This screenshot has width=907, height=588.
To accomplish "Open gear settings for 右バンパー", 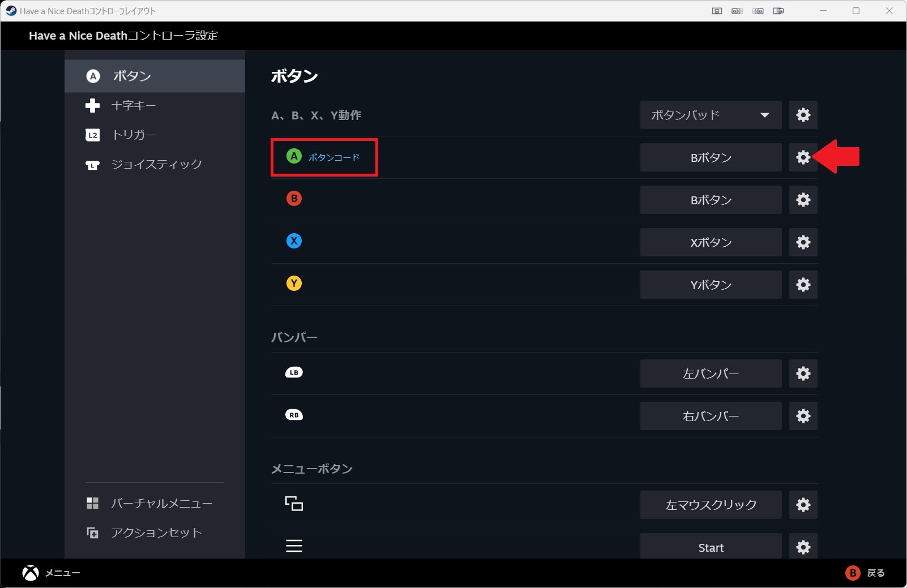I will tap(803, 416).
